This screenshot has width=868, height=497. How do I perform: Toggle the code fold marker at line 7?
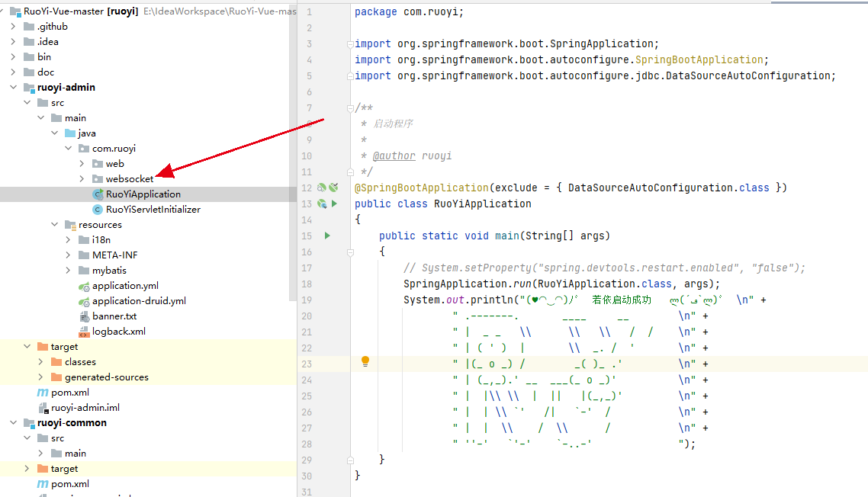tap(349, 107)
